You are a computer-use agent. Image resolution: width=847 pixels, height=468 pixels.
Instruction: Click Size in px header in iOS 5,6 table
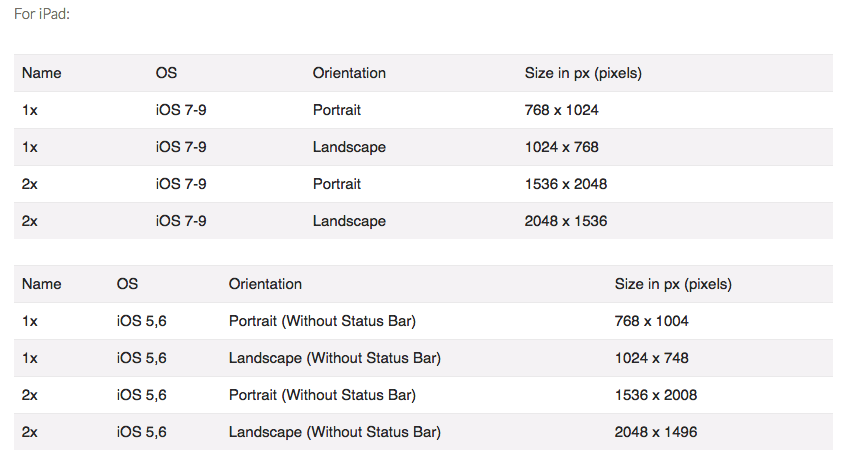(673, 284)
